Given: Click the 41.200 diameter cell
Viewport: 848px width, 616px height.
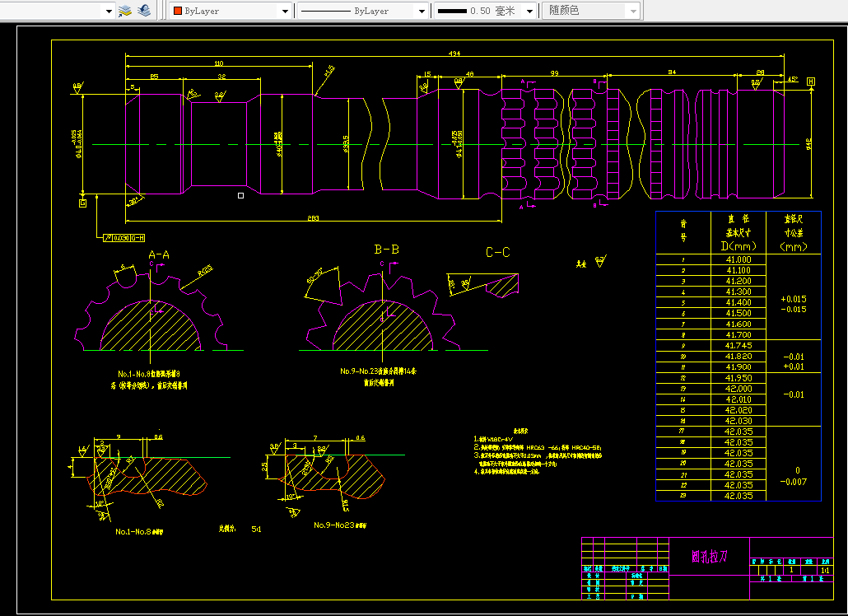Looking at the screenshot, I should pos(739,281).
